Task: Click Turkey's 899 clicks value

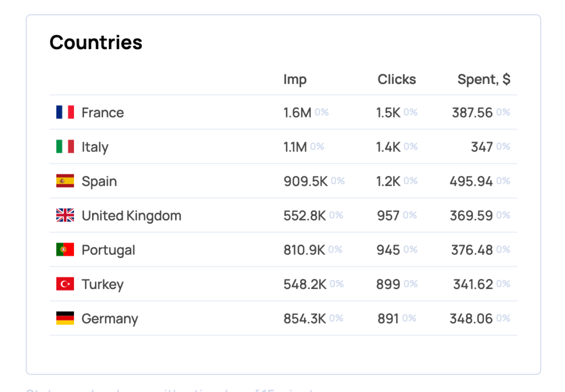Action: pos(388,284)
